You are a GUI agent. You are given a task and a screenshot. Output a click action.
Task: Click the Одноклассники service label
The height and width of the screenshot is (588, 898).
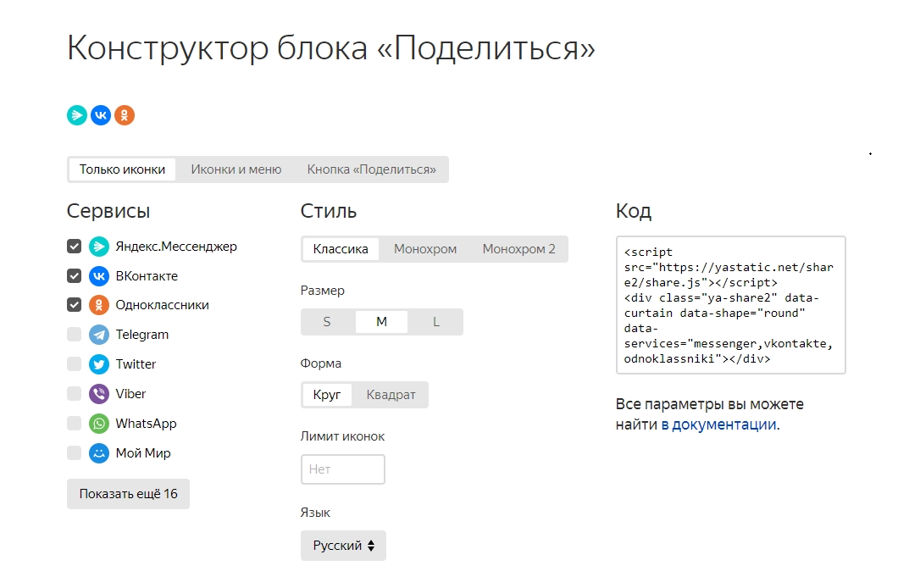[162, 305]
